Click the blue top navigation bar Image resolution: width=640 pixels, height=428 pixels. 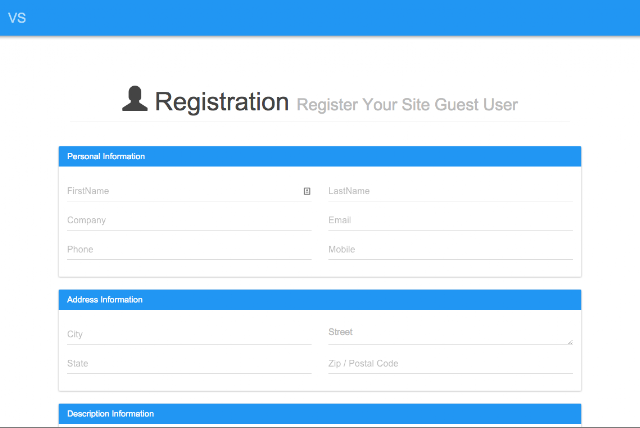pos(320,18)
